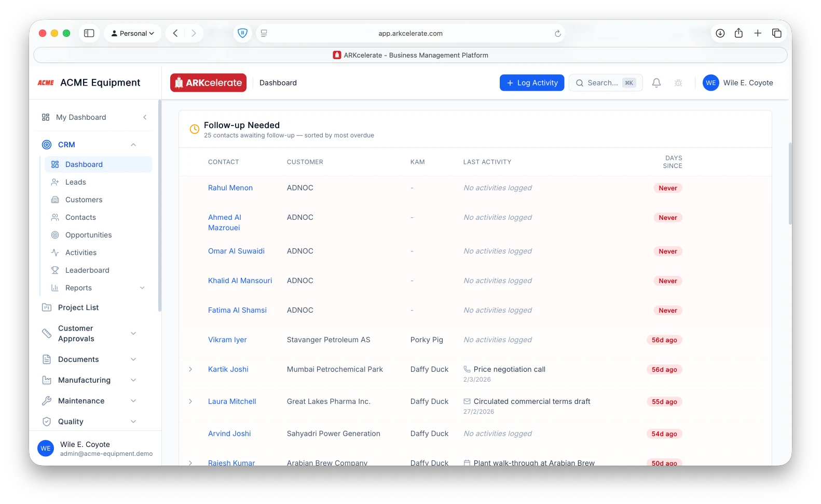The width and height of the screenshot is (821, 504).
Task: Click the ACME logo in sidebar
Action: click(x=46, y=83)
